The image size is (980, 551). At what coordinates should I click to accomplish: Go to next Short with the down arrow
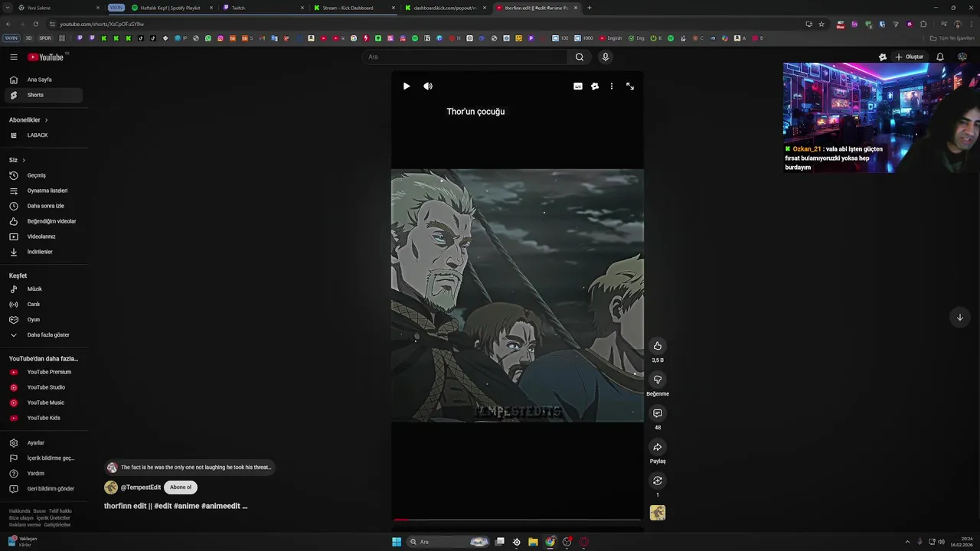(x=959, y=318)
